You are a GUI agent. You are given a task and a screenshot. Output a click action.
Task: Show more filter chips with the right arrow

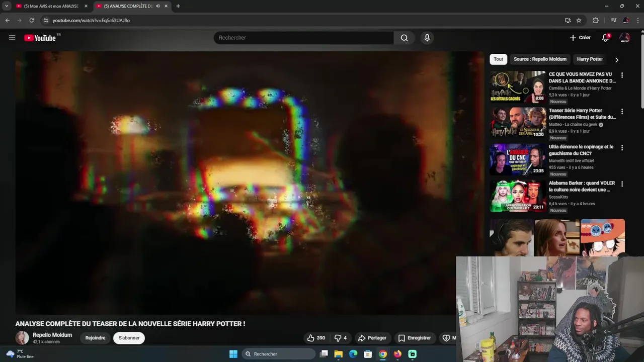[x=617, y=60]
